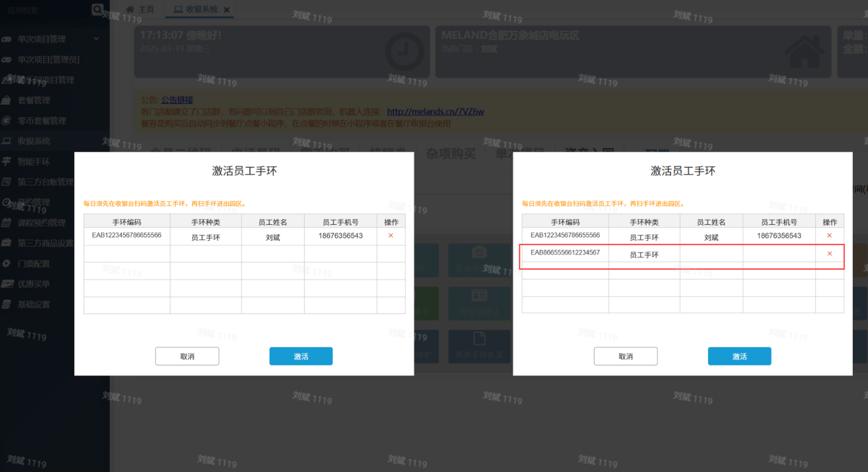Screen dimensions: 868x472
Task: Expand the 单次项目管理 chevron arrow
Action: (97, 39)
